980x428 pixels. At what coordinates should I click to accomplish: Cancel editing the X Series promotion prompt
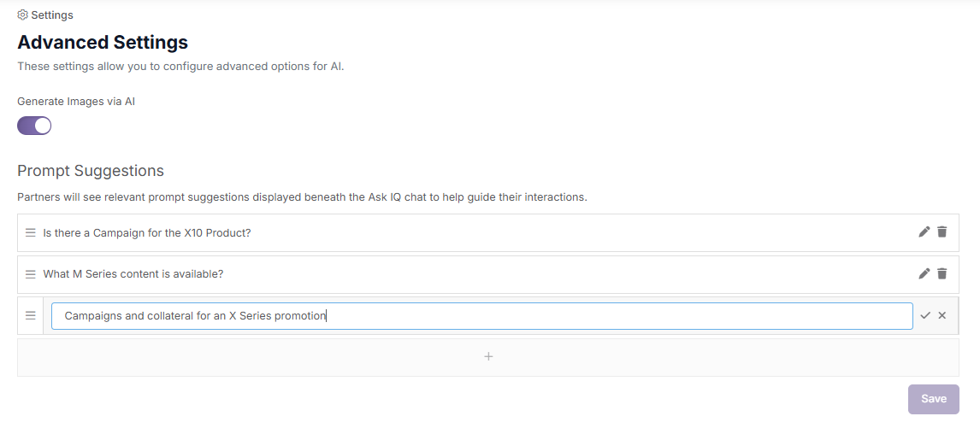pyautogui.click(x=942, y=315)
